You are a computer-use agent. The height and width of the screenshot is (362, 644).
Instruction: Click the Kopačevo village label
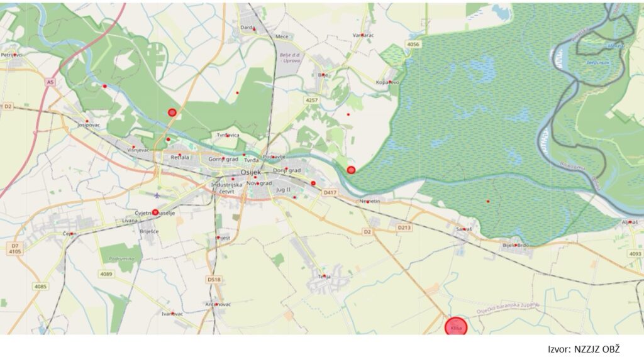[x=387, y=82]
